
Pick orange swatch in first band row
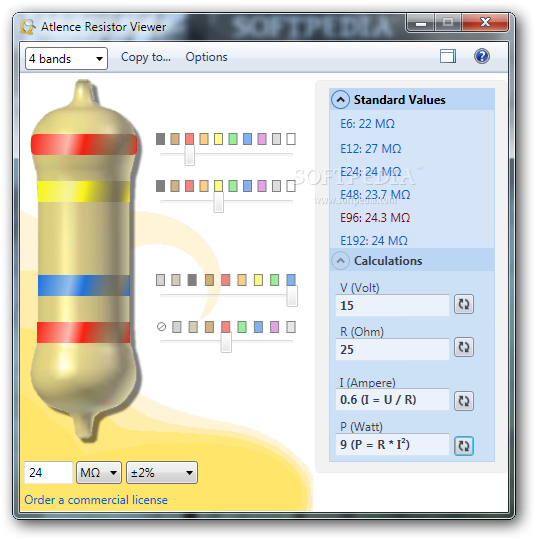tap(204, 139)
